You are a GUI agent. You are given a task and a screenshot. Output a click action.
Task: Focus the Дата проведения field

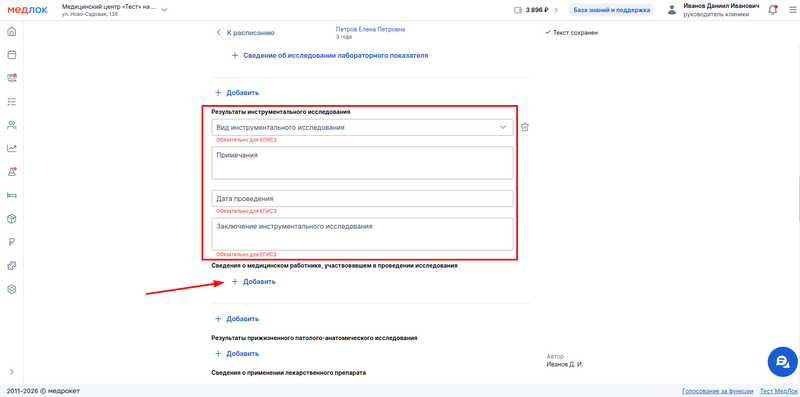(362, 198)
